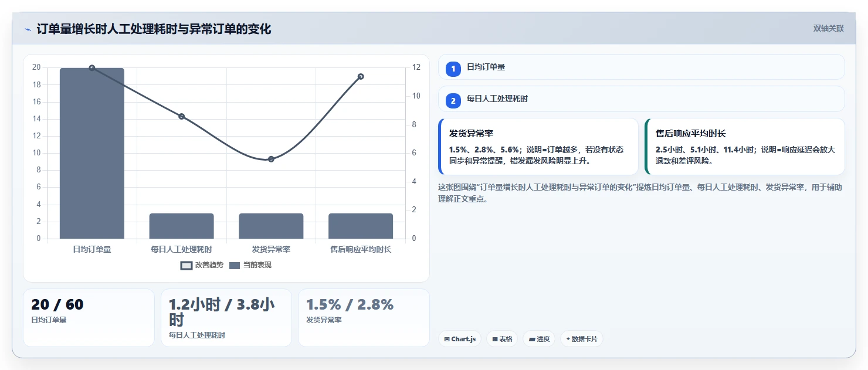Click the tall 日均订单量 bar in the chart

[92, 153]
